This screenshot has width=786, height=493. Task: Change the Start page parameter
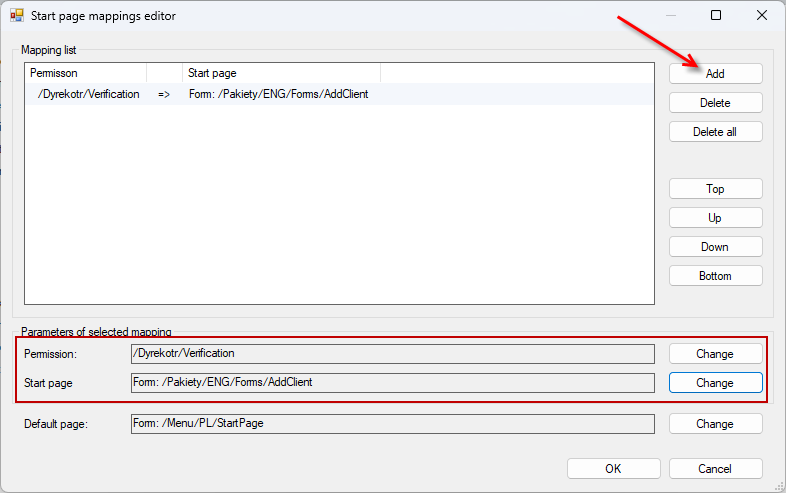(715, 383)
